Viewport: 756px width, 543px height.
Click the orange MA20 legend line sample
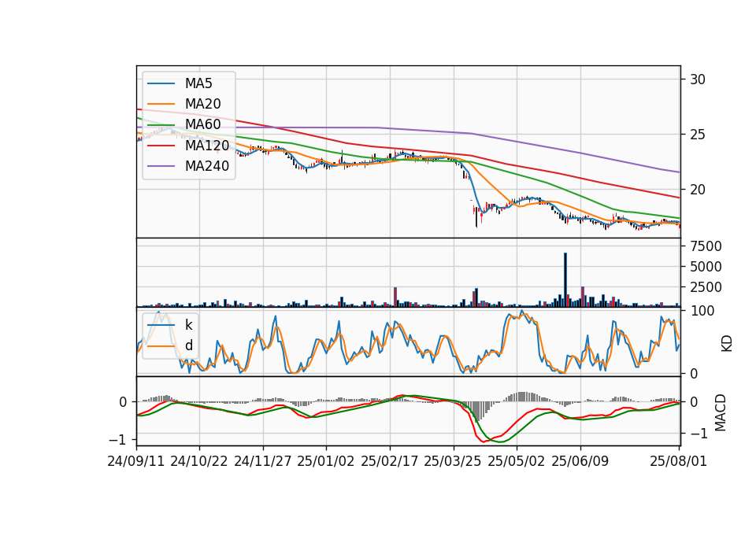[161, 104]
